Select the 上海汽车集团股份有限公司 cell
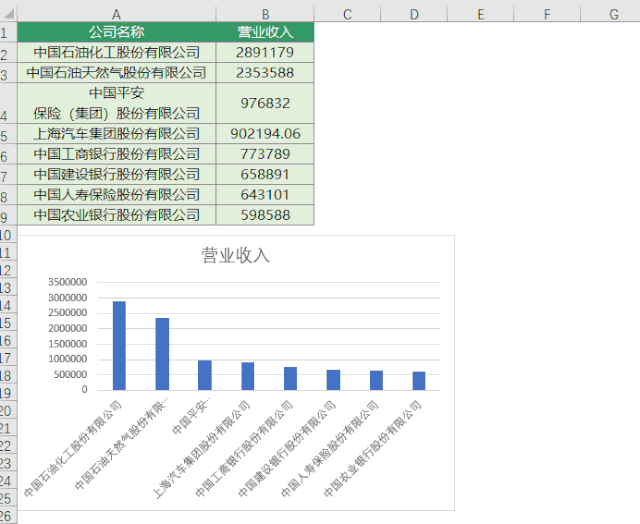Screen dimensions: 640x524 pyautogui.click(x=116, y=134)
